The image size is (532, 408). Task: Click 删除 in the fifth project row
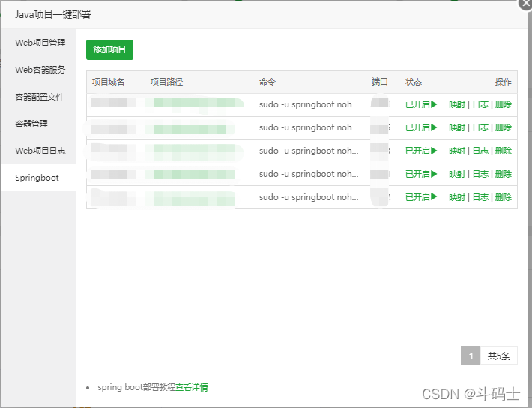coord(504,197)
